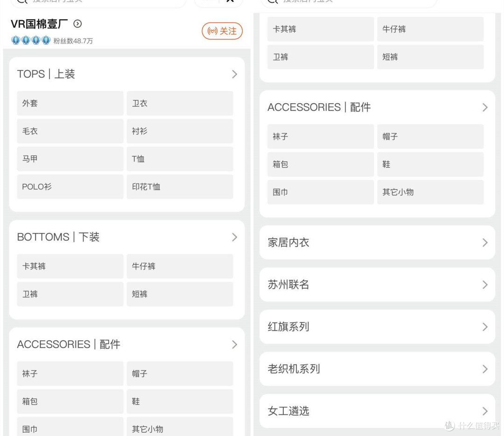Select 卫裤 in left panel
The width and height of the screenshot is (504, 436).
[x=70, y=294]
